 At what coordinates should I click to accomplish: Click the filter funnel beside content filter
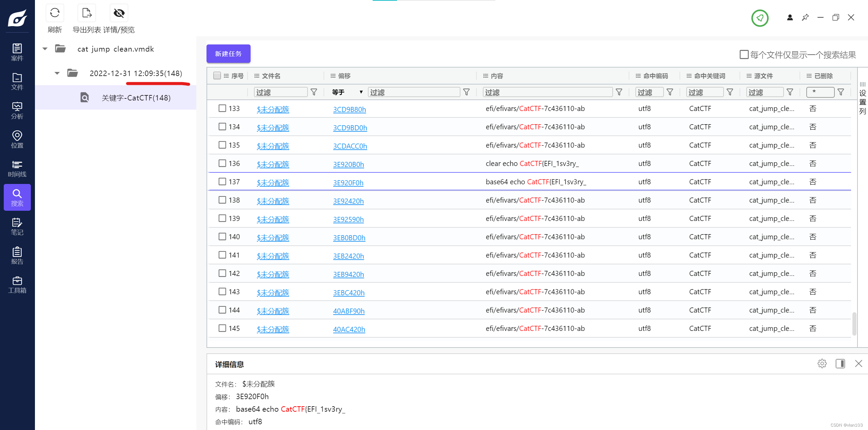(619, 92)
